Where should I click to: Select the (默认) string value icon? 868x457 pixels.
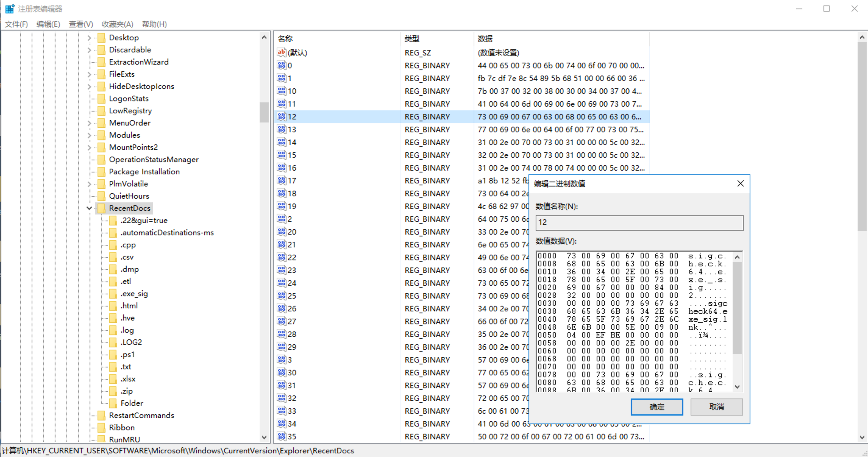[281, 52]
